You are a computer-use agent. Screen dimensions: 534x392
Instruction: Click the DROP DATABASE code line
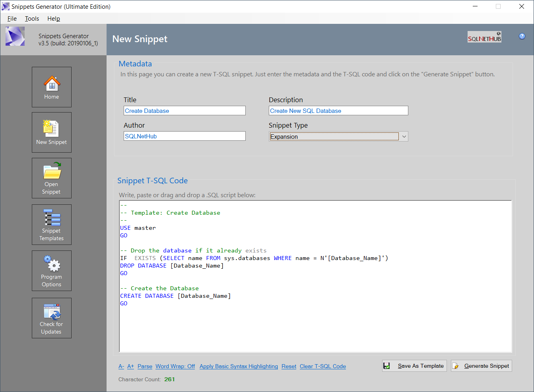tap(172, 266)
